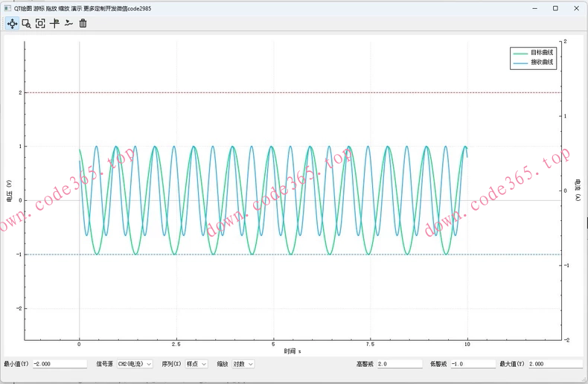
Task: Maximize the plot window
Action: click(x=555, y=7)
